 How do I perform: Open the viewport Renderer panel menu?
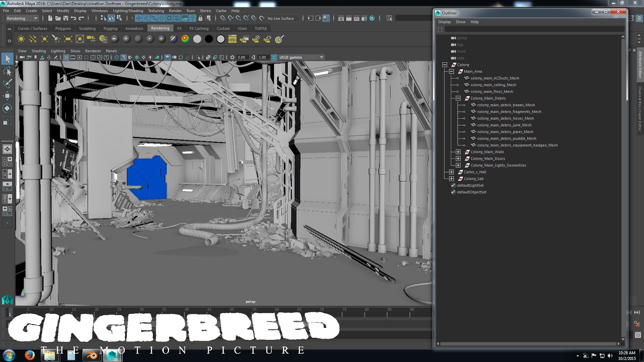(93, 51)
